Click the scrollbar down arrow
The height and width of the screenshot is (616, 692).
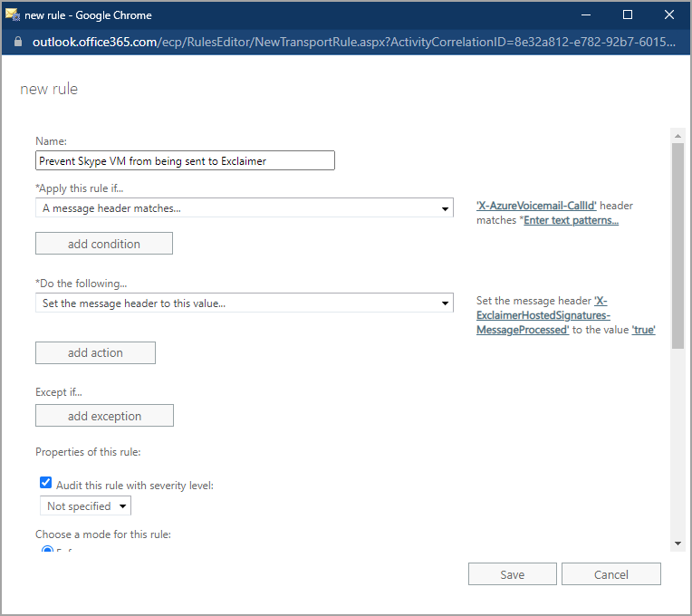point(677,542)
